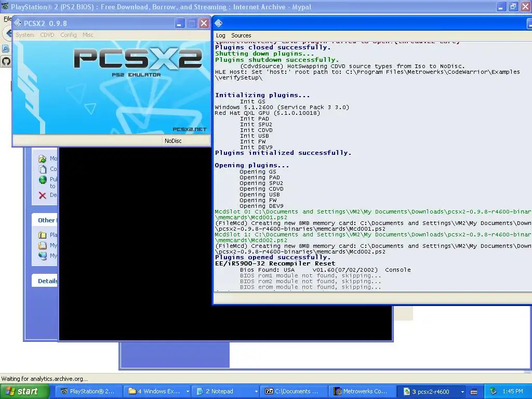Open the Log menu in console window
Image resolution: width=532 pixels, height=399 pixels.
[x=220, y=35]
